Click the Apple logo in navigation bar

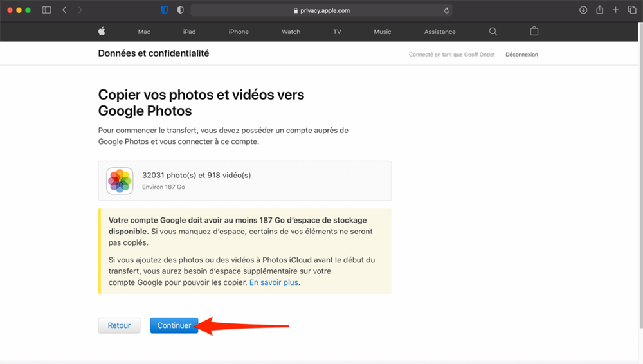pos(102,31)
